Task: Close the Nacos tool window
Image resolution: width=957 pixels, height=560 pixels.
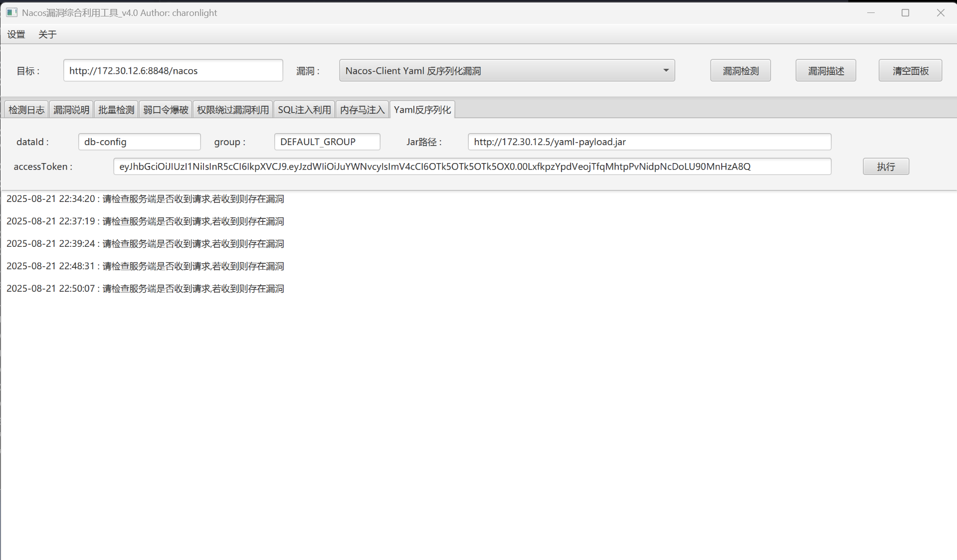Action: coord(941,12)
